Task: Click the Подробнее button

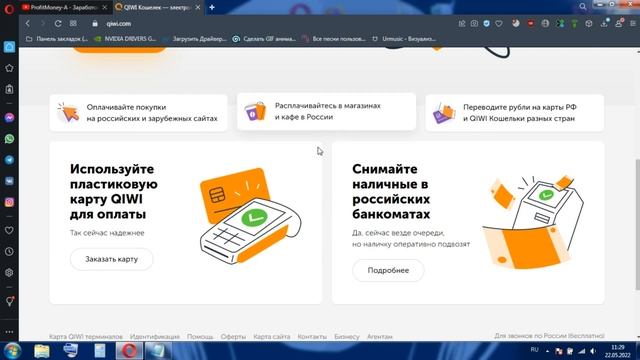Action: tap(388, 270)
